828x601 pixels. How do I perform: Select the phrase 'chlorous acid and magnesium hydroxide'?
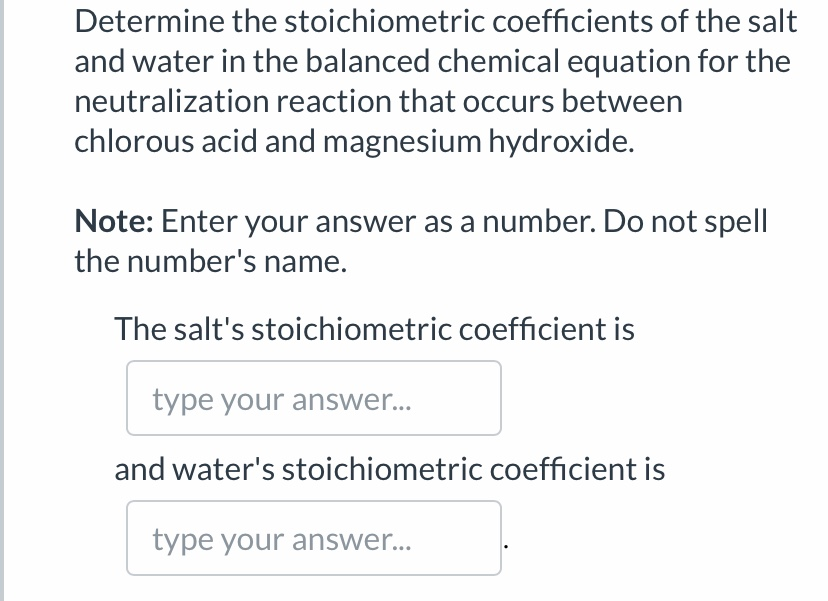tap(353, 141)
